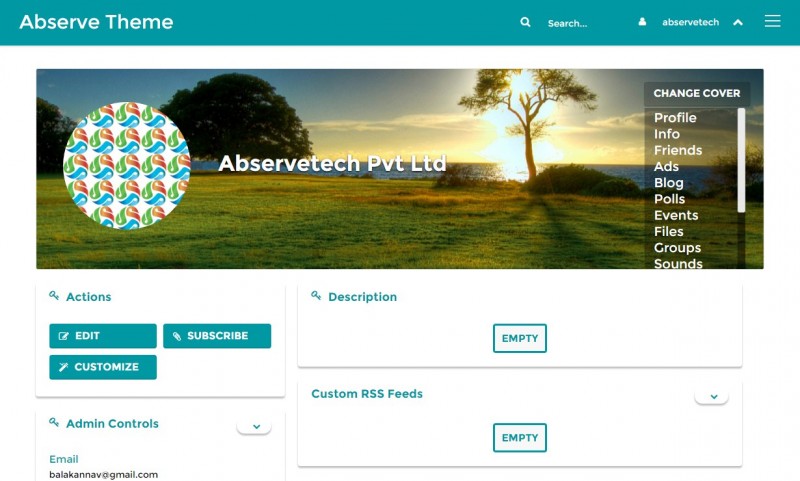Expand the Admin Controls chevron

tap(254, 426)
